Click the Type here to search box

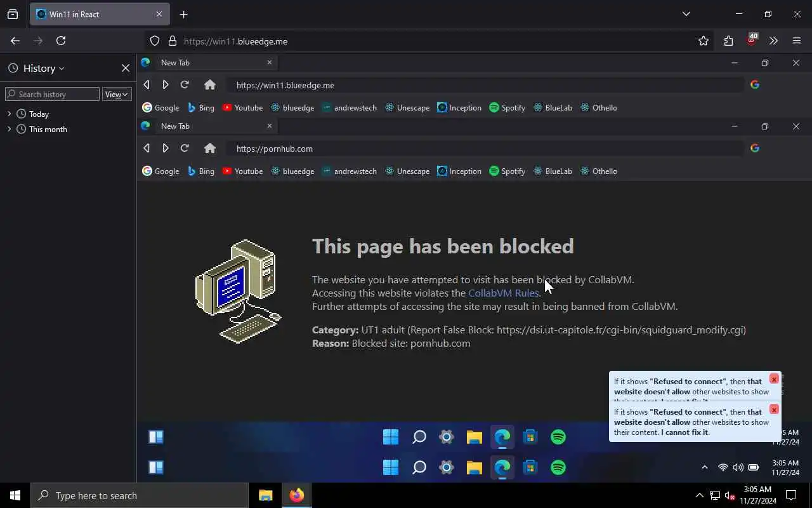tap(140, 495)
